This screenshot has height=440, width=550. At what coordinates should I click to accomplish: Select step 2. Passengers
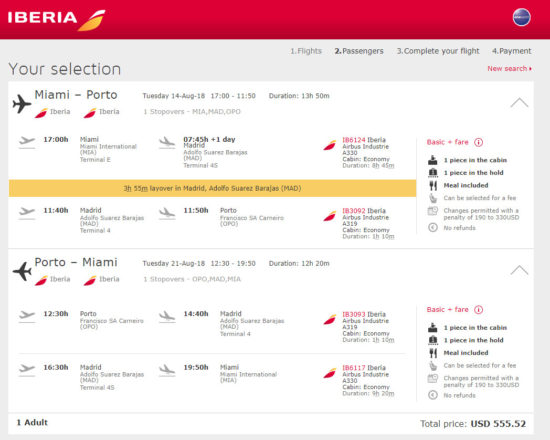(359, 51)
